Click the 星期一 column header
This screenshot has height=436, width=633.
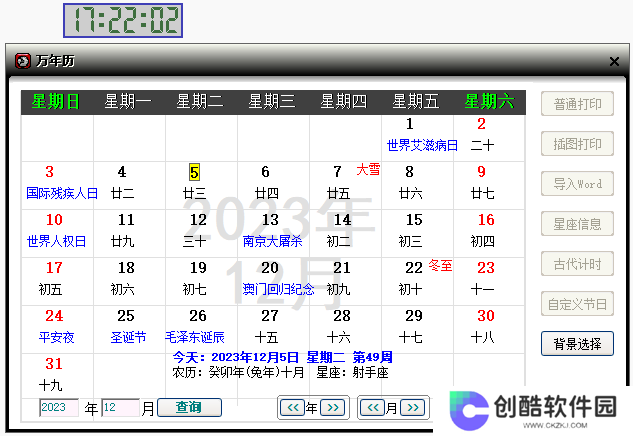tap(128, 101)
